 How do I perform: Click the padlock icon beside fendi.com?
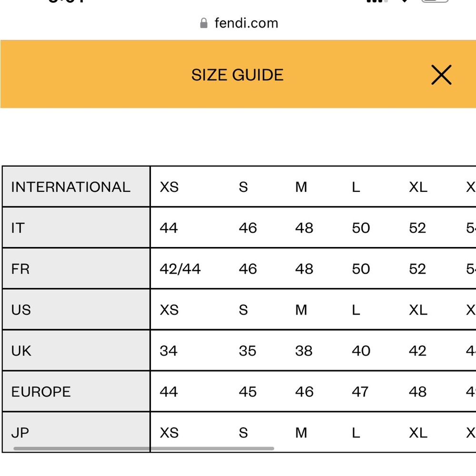204,23
